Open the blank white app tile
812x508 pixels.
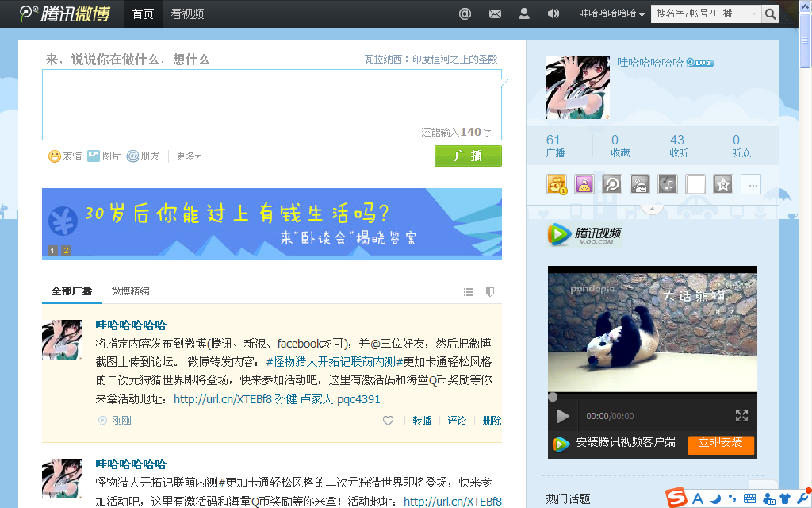click(x=695, y=184)
